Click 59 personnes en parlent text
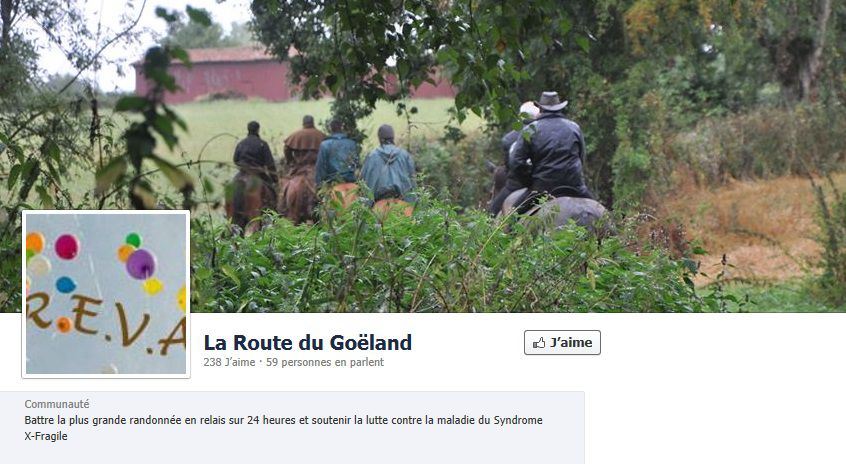 [325, 363]
